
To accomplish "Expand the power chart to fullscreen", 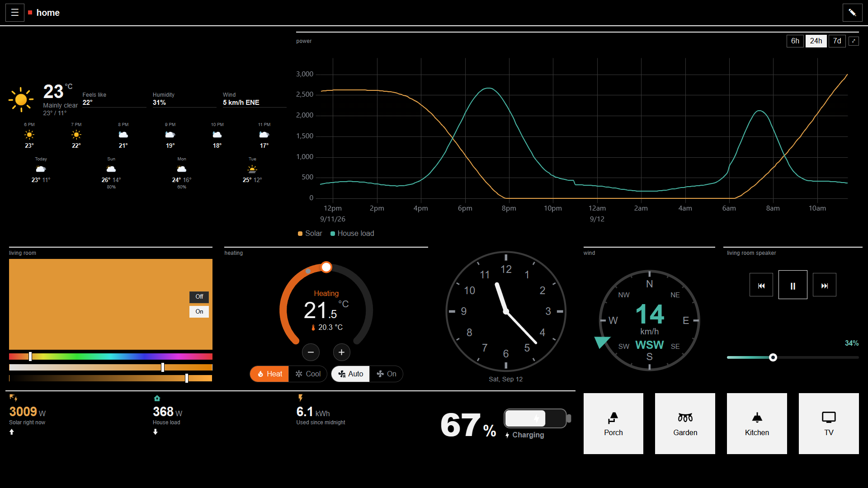I will tap(854, 41).
